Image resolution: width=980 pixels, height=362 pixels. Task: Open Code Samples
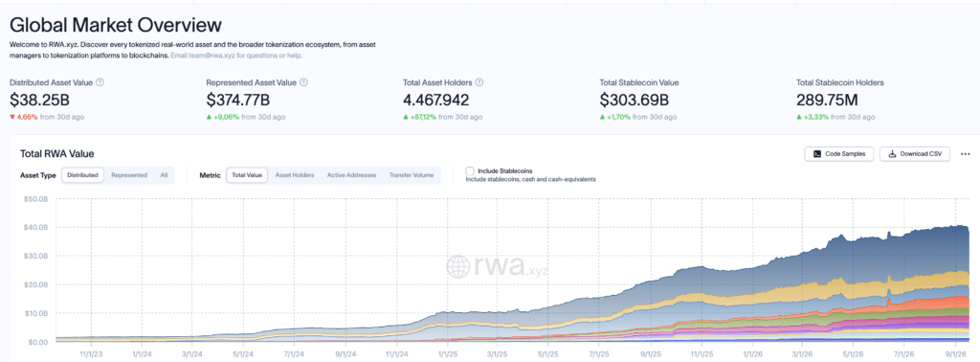pyautogui.click(x=838, y=154)
